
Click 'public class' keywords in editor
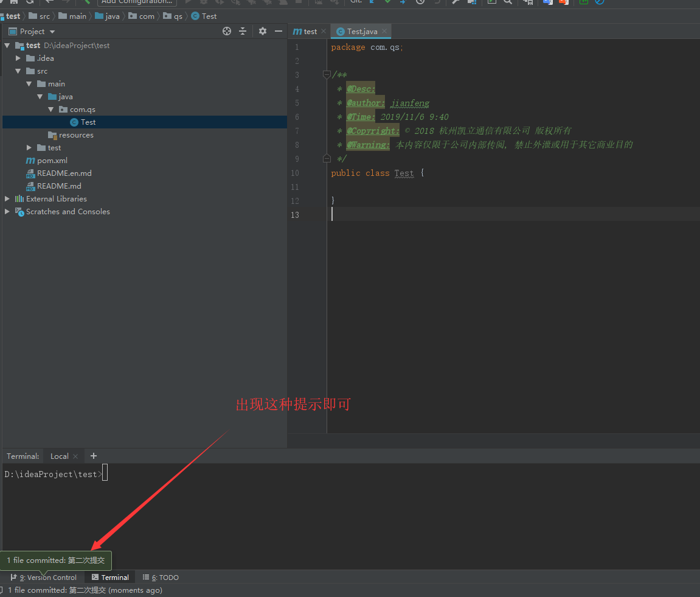360,173
